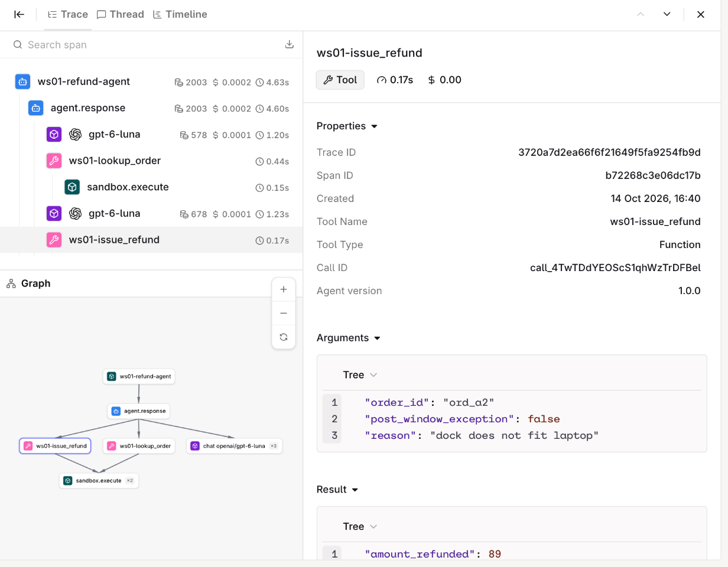
Task: Go to next item with the down chevron
Action: (667, 14)
